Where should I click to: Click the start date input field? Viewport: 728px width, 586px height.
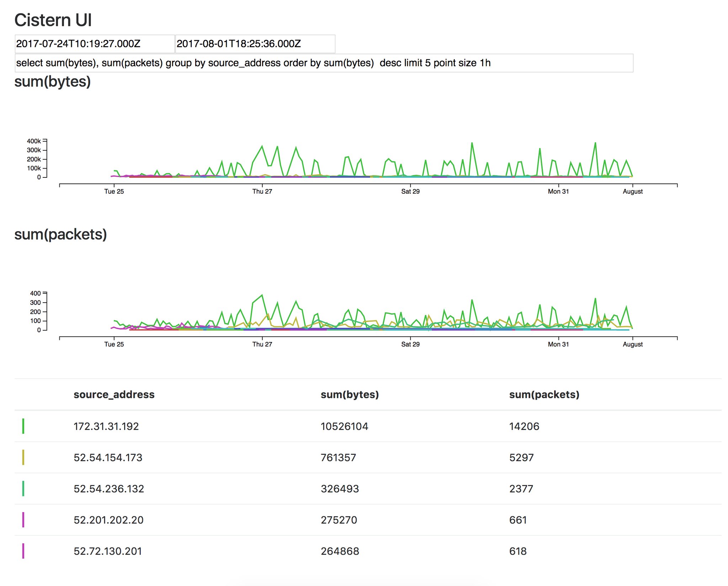coord(94,44)
